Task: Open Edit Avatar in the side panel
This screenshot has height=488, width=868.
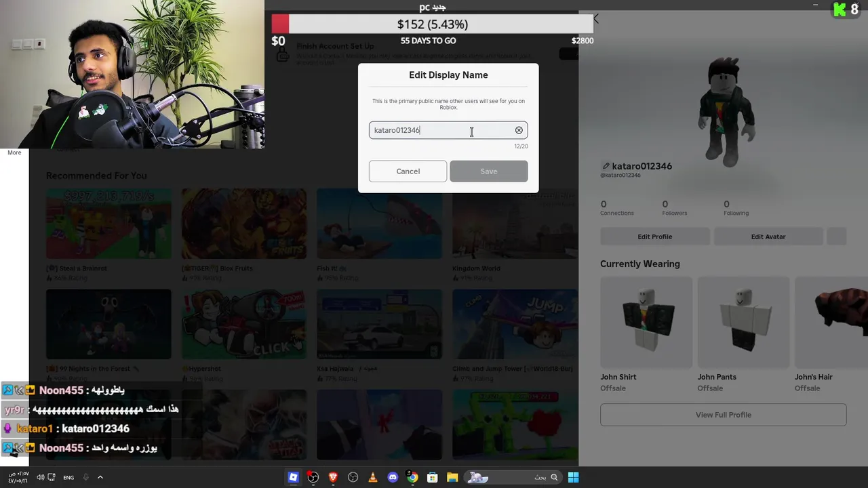Action: pyautogui.click(x=768, y=237)
